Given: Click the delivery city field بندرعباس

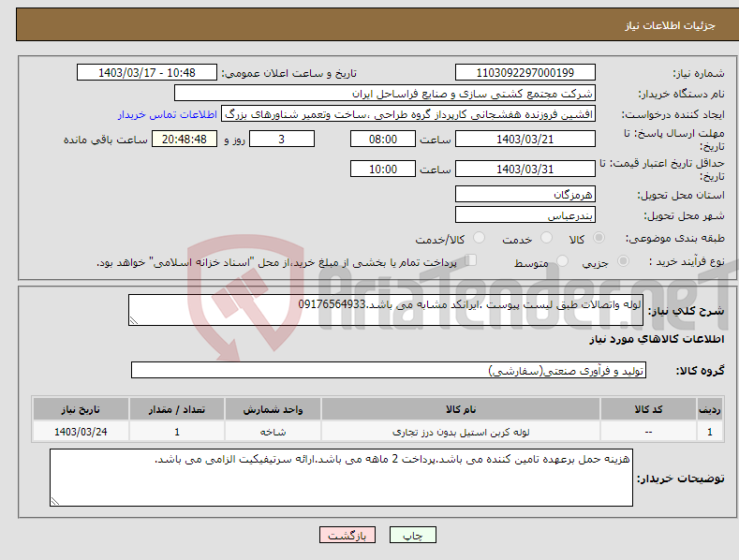Looking at the screenshot, I should tap(525, 215).
